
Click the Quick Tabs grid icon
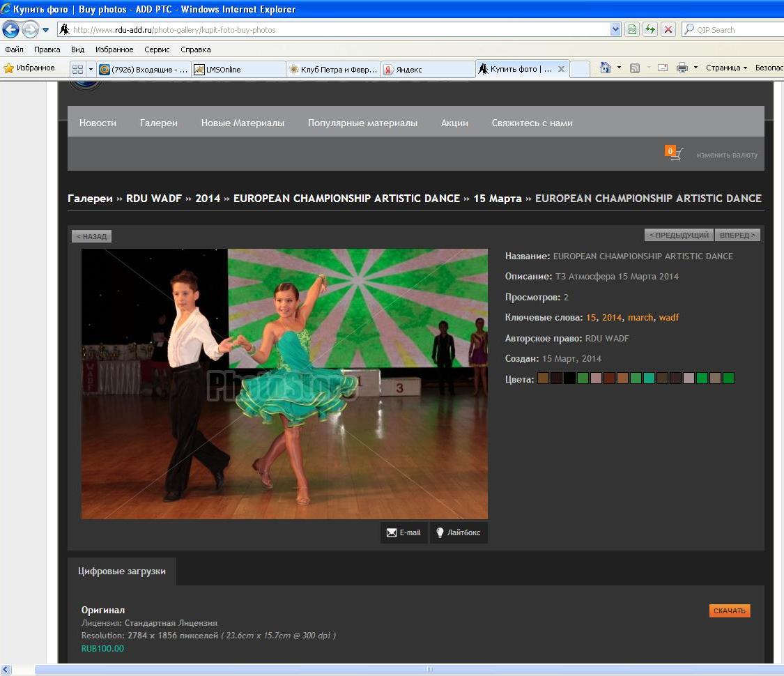coord(77,69)
